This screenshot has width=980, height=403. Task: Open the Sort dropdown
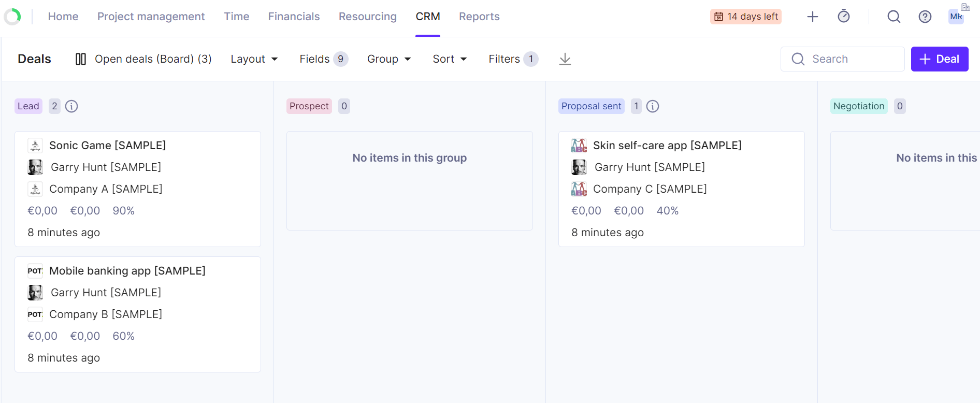tap(449, 59)
